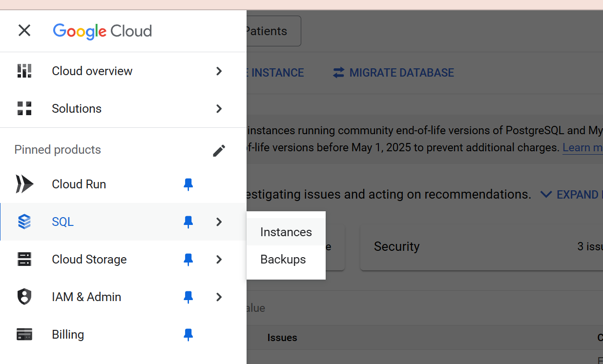Open SQL menu item

click(123, 222)
